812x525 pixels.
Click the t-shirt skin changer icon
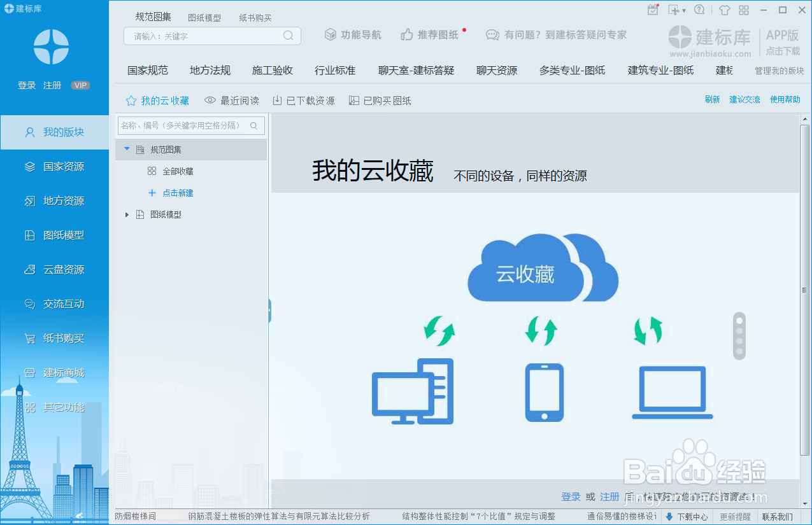[x=724, y=10]
